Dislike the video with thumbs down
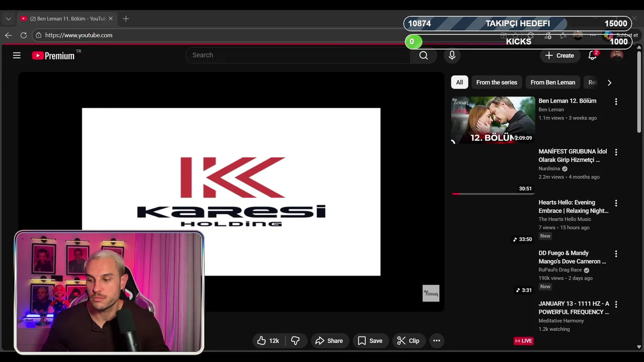The width and height of the screenshot is (644, 362). click(x=295, y=341)
